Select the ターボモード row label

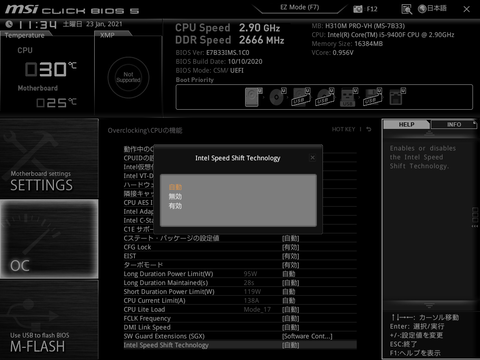(143, 265)
